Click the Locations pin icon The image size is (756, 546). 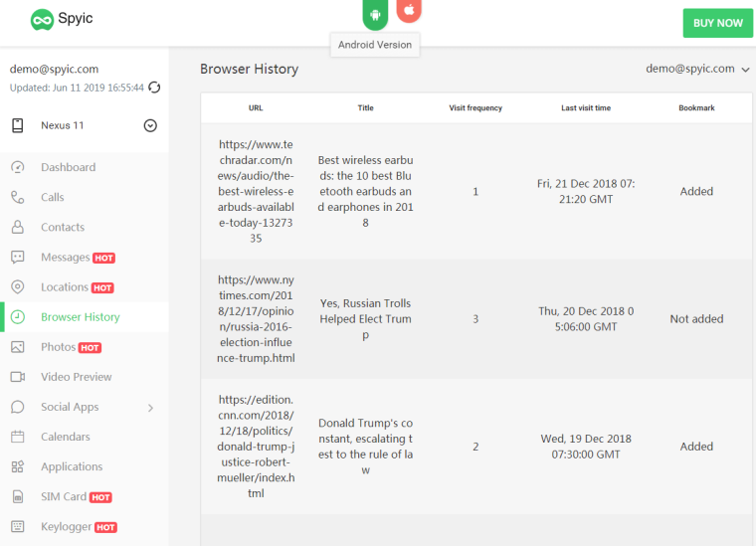click(x=18, y=286)
